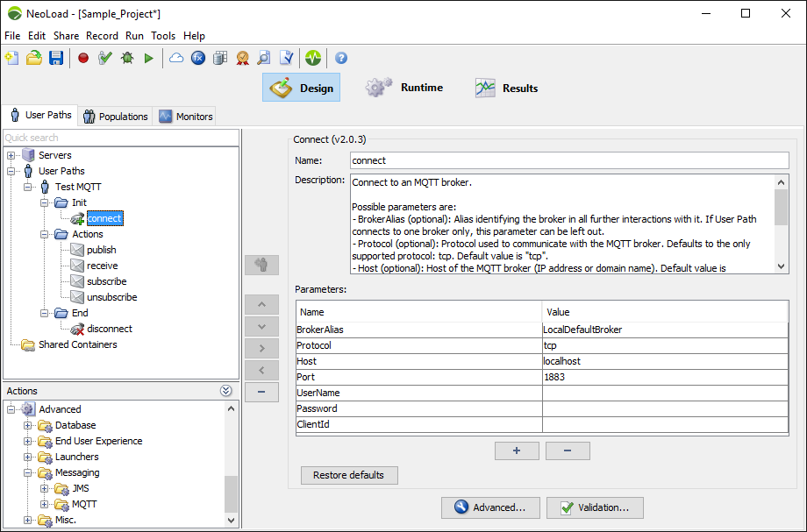The width and height of the screenshot is (807, 532).
Task: Open the Validation dialog button
Action: 594,507
